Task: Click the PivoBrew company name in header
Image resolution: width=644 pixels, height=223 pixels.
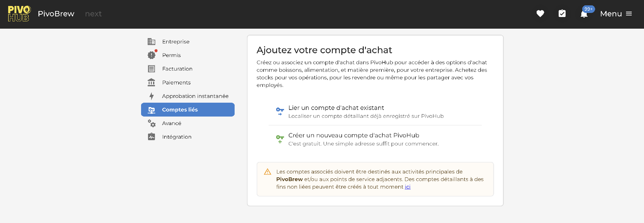Action: (56, 14)
